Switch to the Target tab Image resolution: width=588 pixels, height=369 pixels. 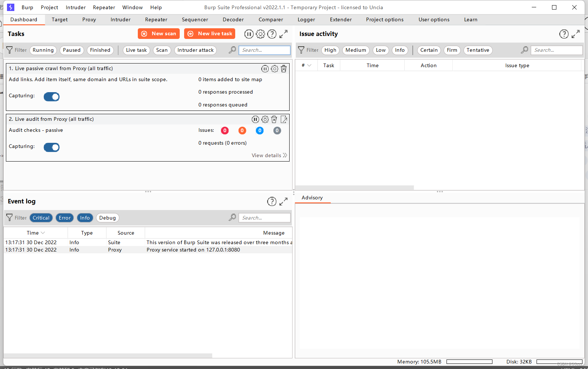60,19
